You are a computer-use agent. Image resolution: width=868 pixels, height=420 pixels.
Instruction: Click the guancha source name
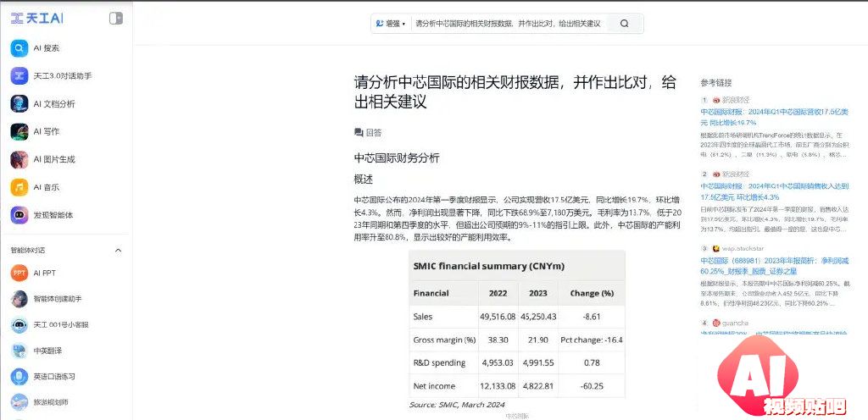coord(735,323)
